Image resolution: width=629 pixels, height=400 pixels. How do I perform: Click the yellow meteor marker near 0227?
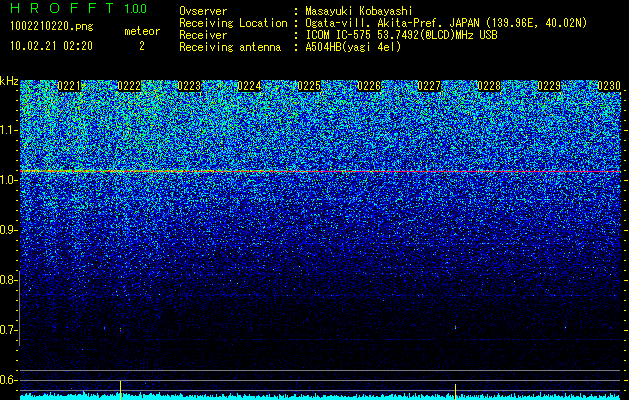pos(455,391)
